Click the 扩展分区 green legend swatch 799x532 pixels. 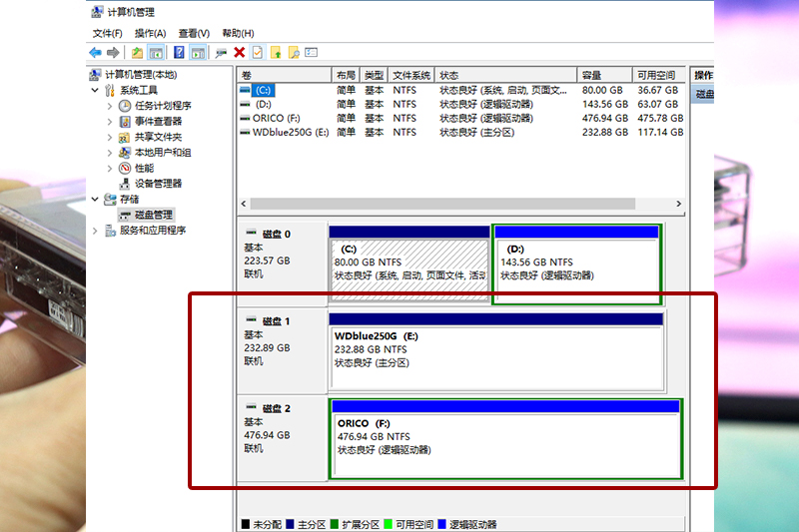pos(335,524)
